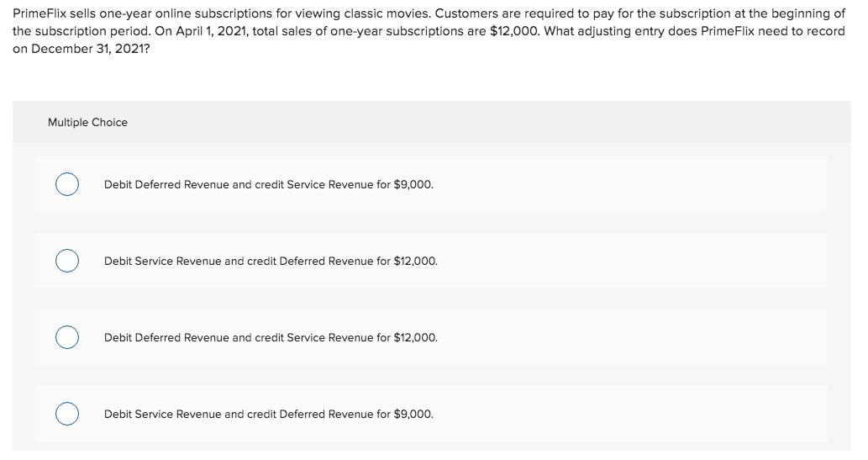Choose radio for Debit Service Revenue $12,000 option

click(x=67, y=261)
